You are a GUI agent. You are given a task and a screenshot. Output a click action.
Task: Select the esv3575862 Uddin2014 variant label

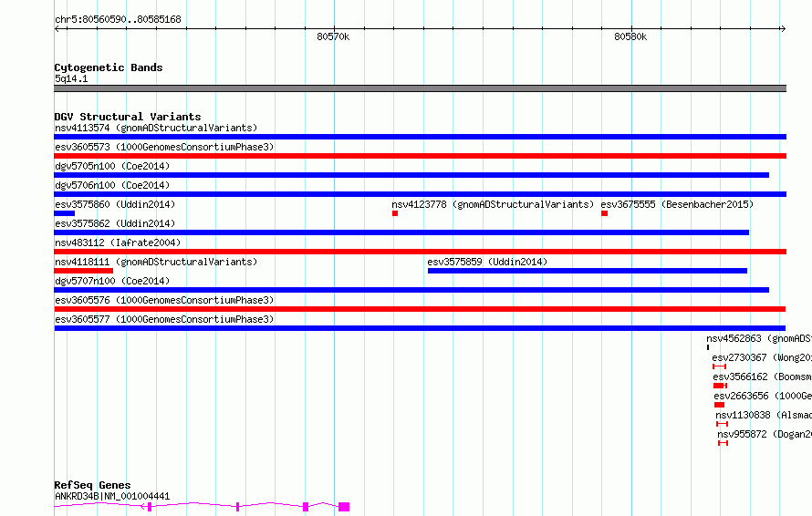tap(115, 223)
